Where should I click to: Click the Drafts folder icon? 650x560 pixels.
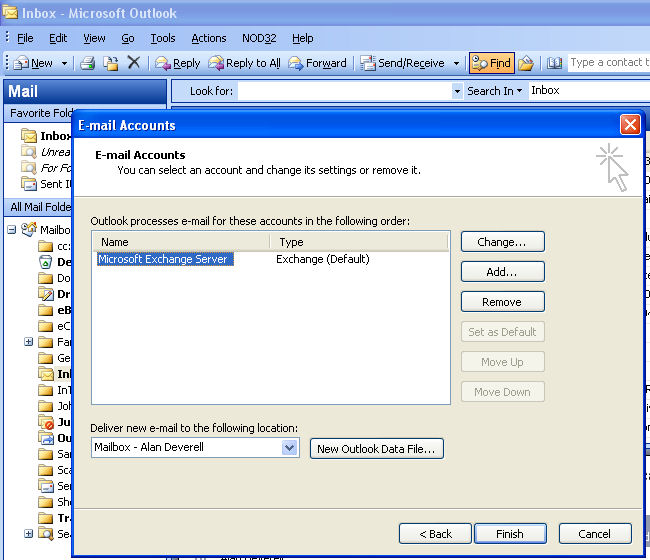[46, 294]
